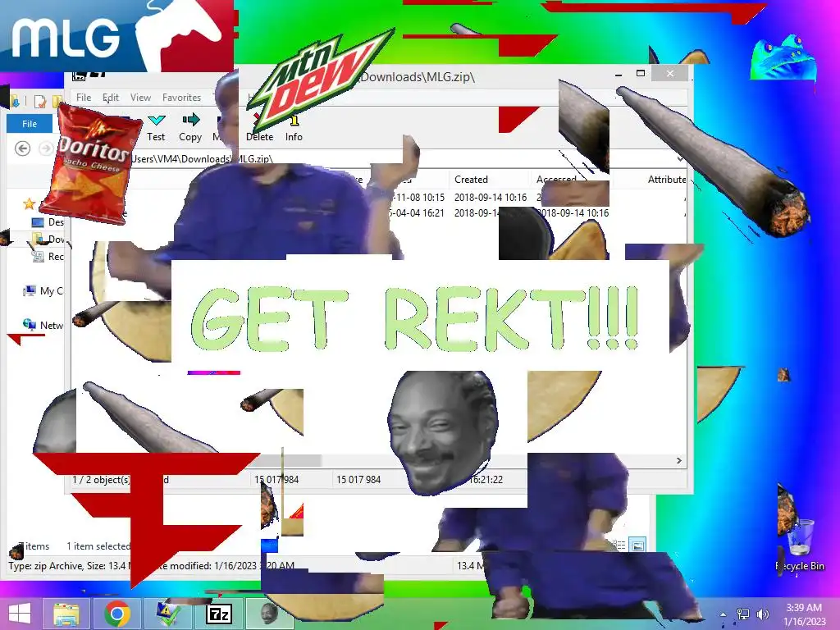Viewport: 840px width, 630px height.
Task: Click the scroll-right arrow in 7-Zip list
Action: [x=678, y=461]
